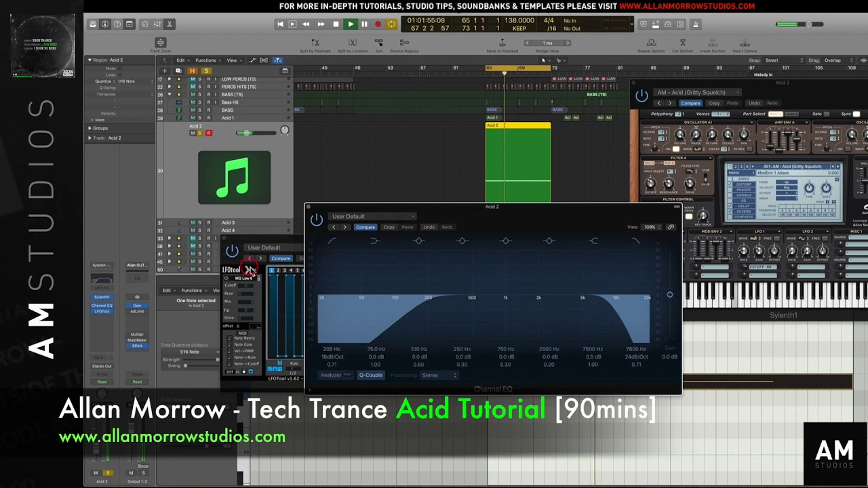
Task: Toggle the high shelf band in Channel EQ
Action: pos(593,241)
